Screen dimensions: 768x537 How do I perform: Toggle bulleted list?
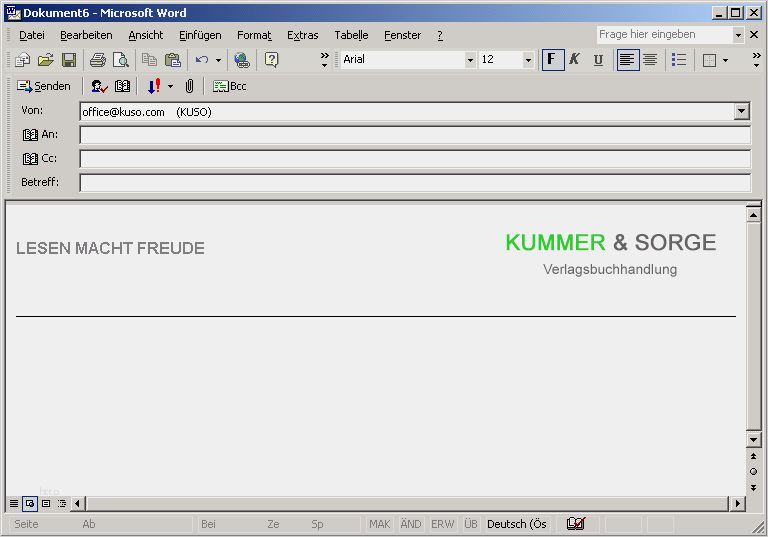[x=679, y=60]
